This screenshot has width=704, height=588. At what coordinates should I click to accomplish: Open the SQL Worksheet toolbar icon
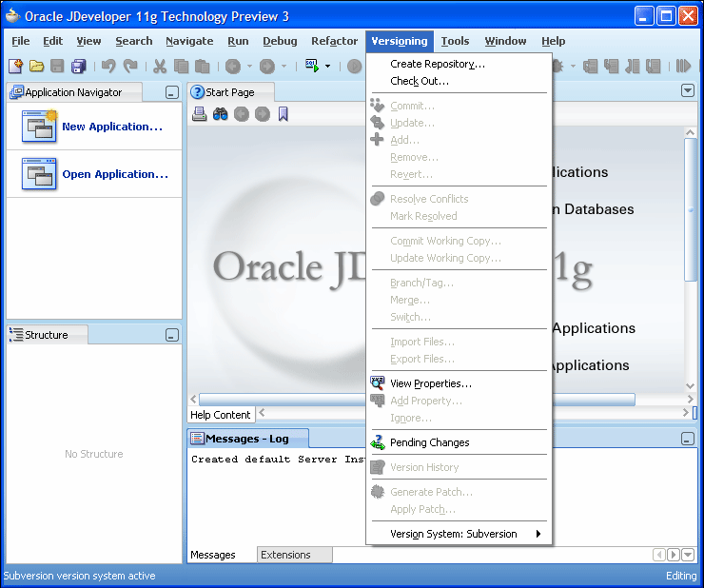click(312, 66)
